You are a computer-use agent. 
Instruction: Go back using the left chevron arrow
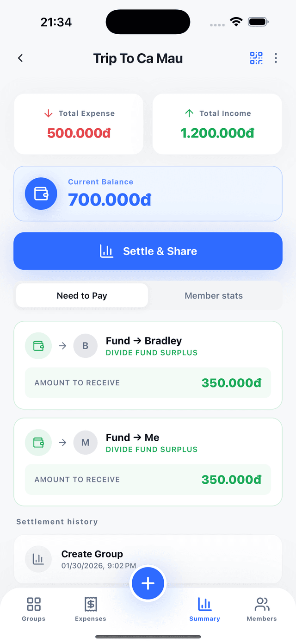tap(20, 58)
